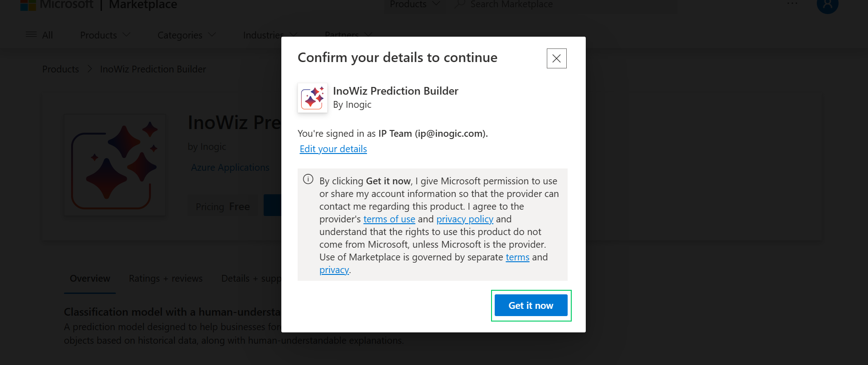Open the user account avatar icon
Image resolution: width=868 pixels, height=365 pixels.
[827, 5]
